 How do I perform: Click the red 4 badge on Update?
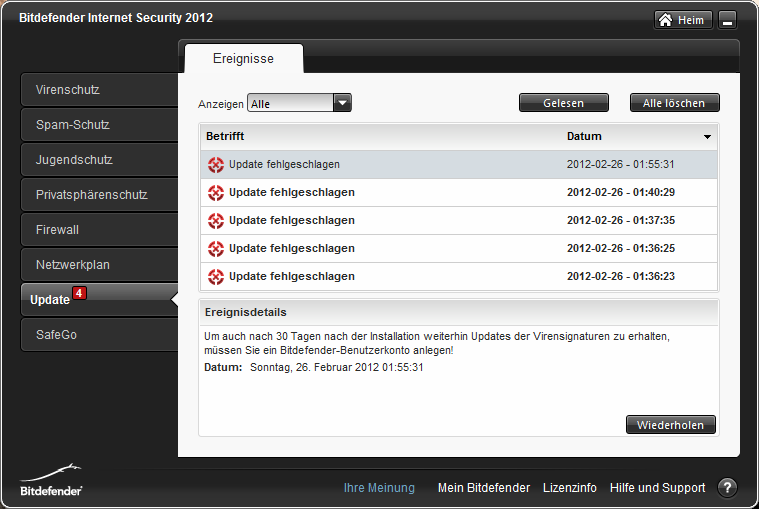79,293
